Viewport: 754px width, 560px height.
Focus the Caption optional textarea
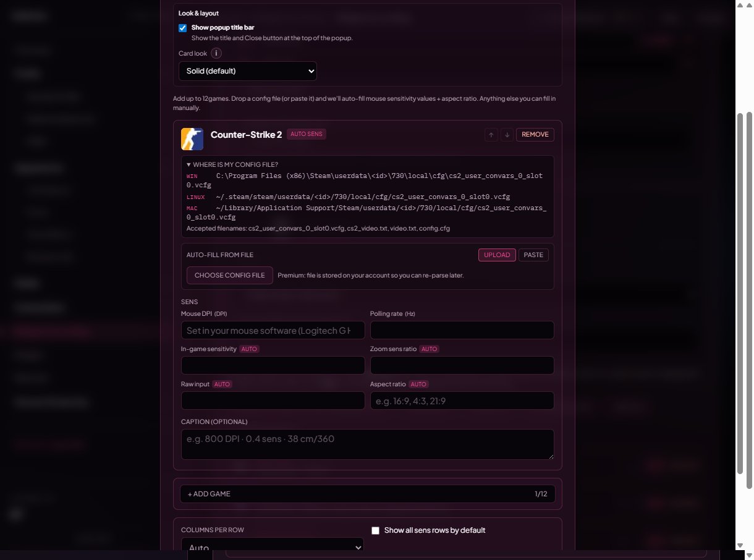(x=368, y=444)
